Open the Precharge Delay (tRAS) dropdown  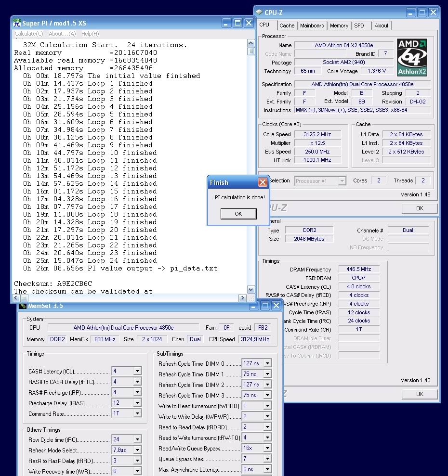point(137,403)
